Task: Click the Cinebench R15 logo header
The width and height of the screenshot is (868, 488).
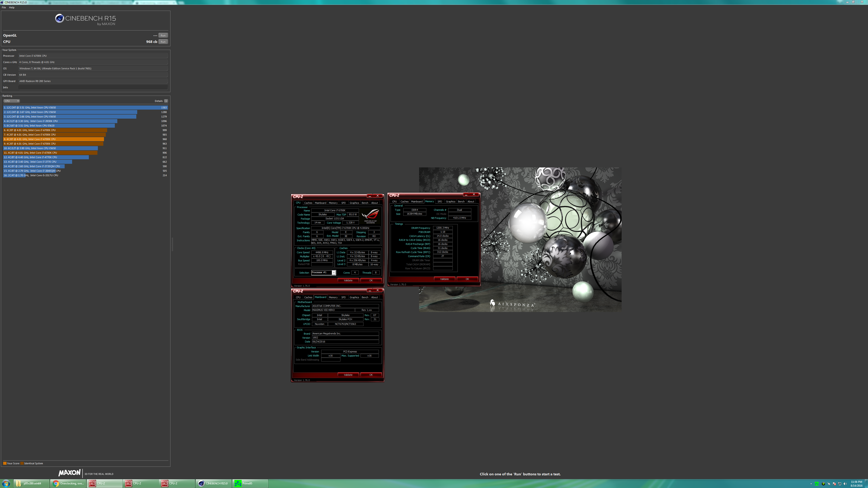Action: (x=86, y=19)
